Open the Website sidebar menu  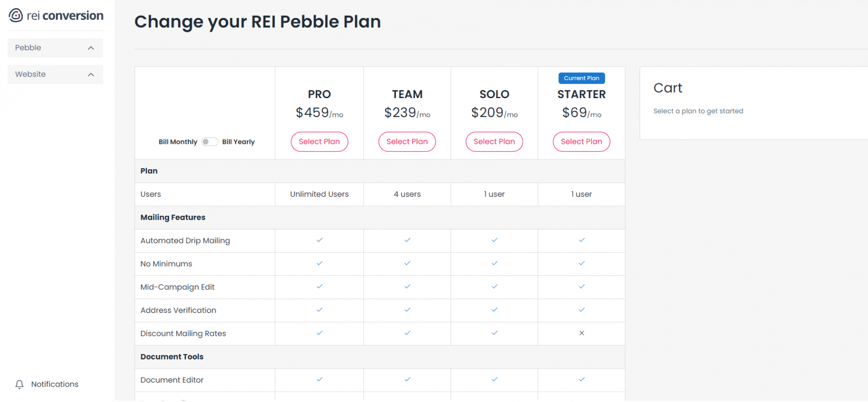pos(55,75)
